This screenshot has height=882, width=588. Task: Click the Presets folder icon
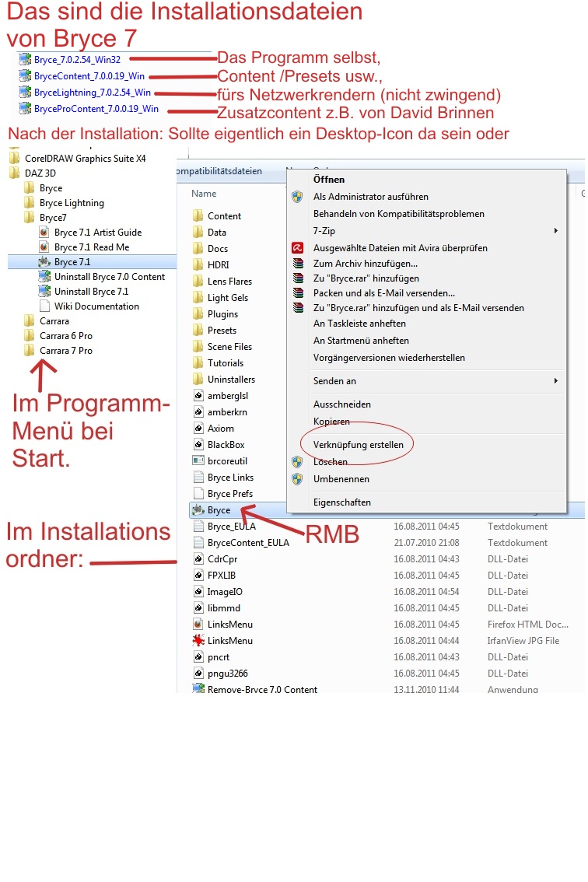198,330
